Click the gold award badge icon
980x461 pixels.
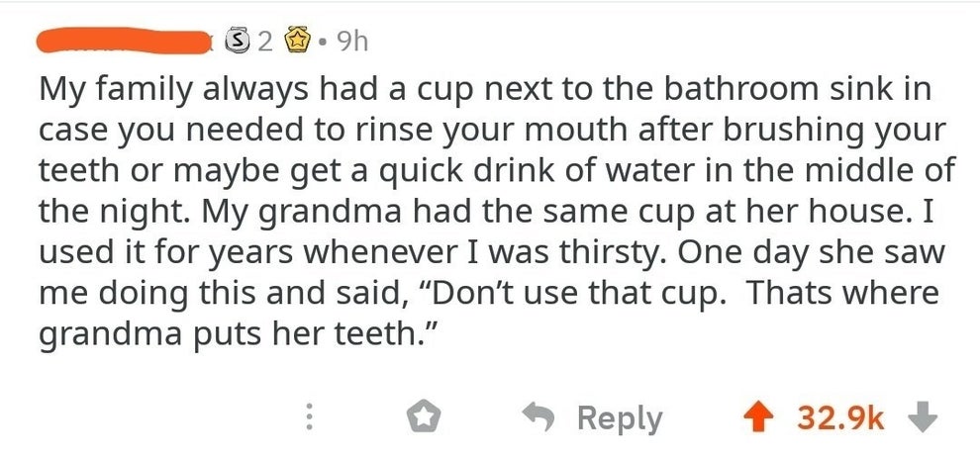tap(296, 42)
